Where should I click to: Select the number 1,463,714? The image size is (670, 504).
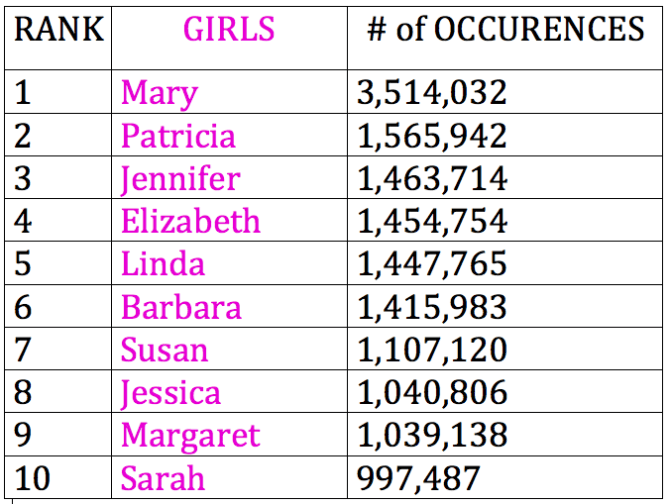tap(432, 179)
